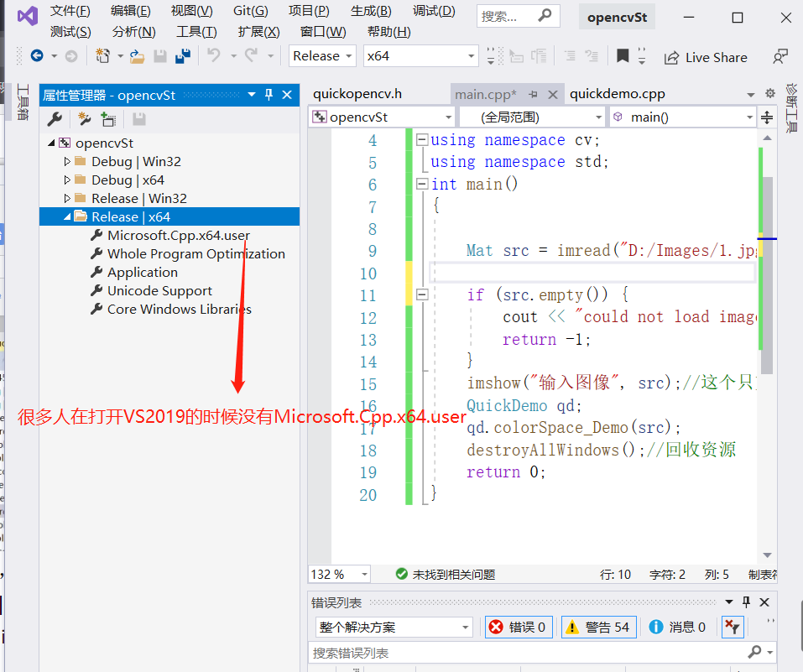
Task: Collapse the main() code region
Action: click(x=421, y=184)
